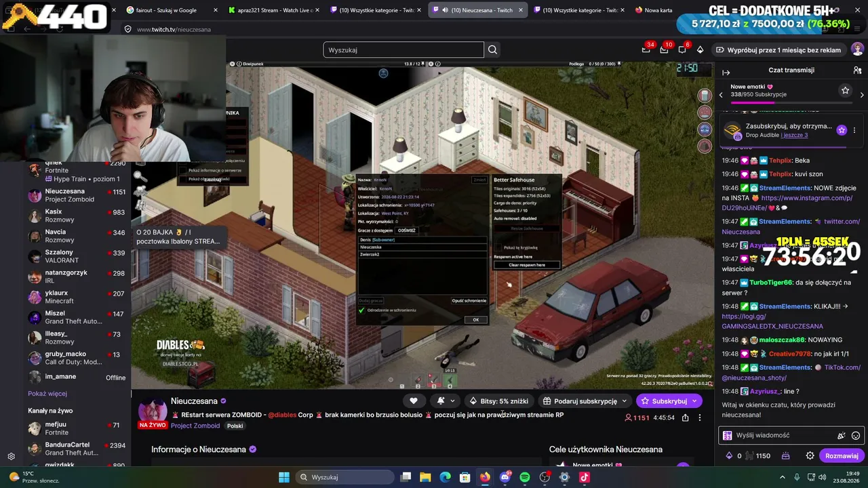Click the site information shield in address bar

coord(127,29)
